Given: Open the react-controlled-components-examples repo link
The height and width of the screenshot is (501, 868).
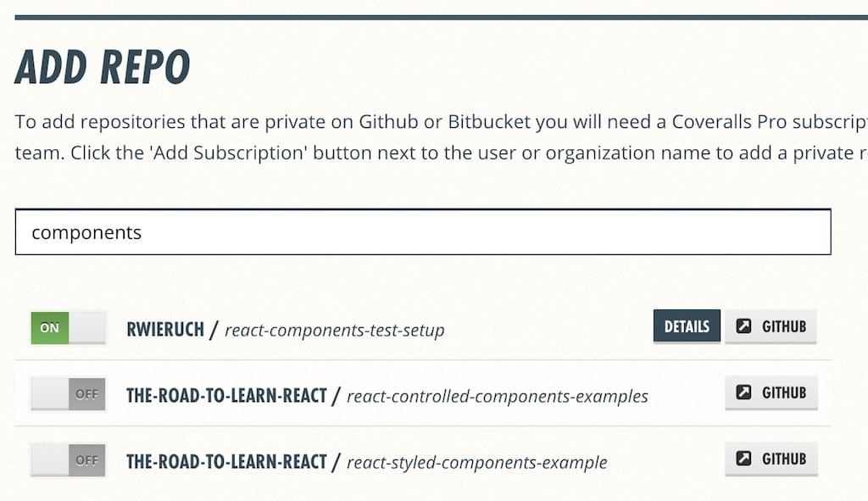Looking at the screenshot, I should point(498,396).
